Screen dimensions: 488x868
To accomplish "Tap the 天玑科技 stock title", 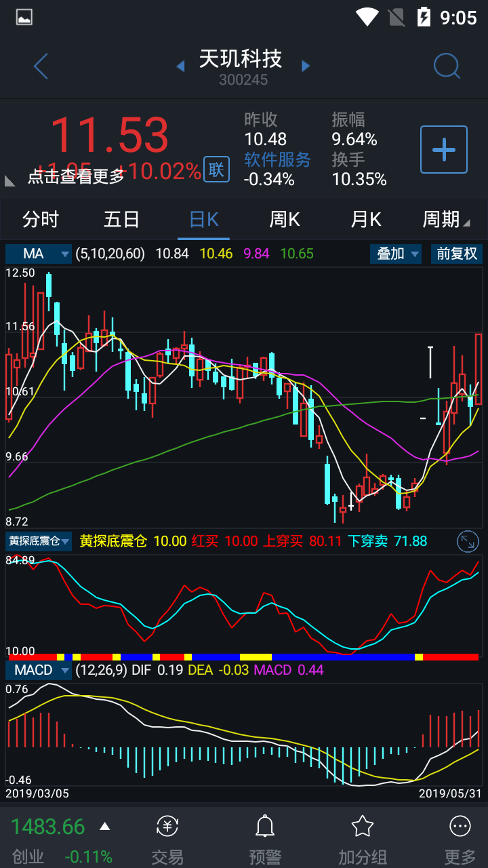I will 241,58.
